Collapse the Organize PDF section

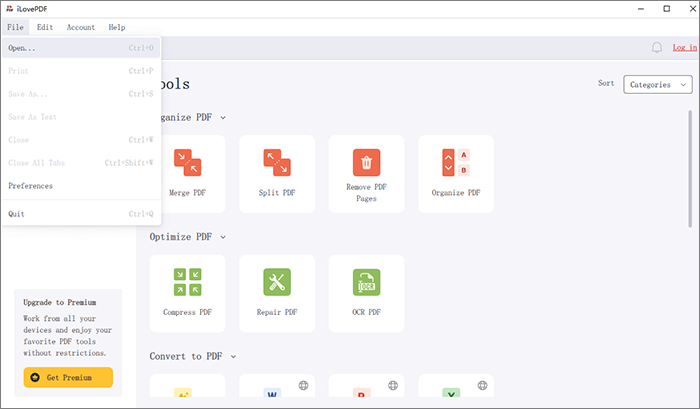click(223, 117)
